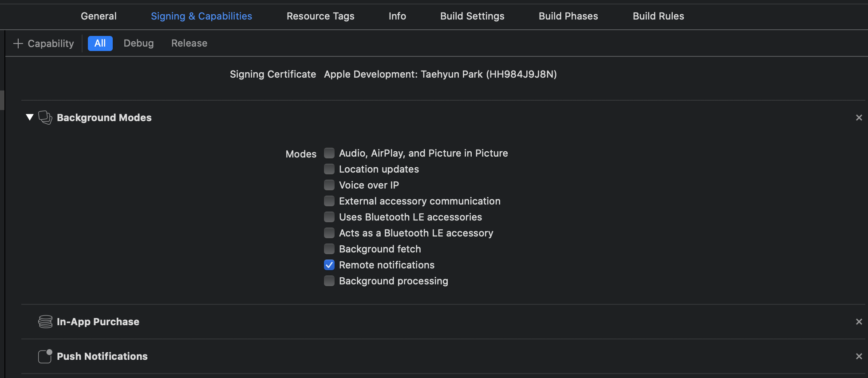Enable Audio, AirPlay, and Picture in Picture
This screenshot has width=868, height=378.
(x=329, y=153)
